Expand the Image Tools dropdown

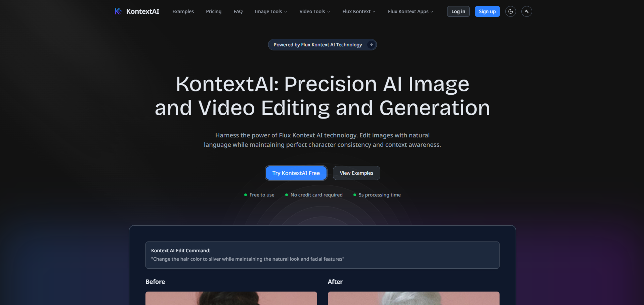[271, 12]
